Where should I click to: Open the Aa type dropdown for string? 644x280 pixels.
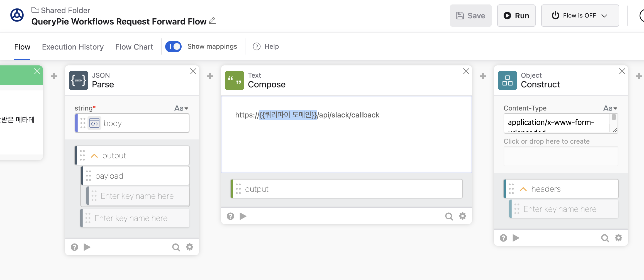pos(181,108)
